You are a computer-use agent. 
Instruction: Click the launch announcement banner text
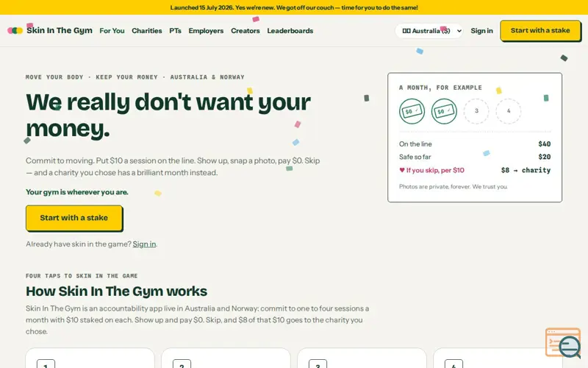point(294,7)
